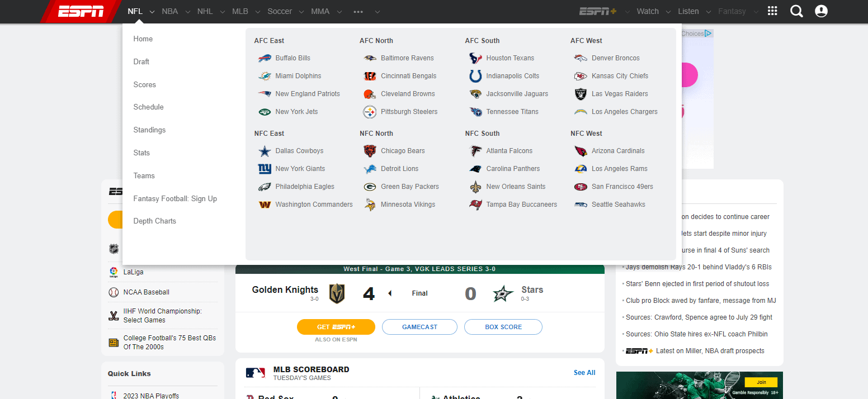Click the Fantasy header item
The image size is (868, 399).
732,11
